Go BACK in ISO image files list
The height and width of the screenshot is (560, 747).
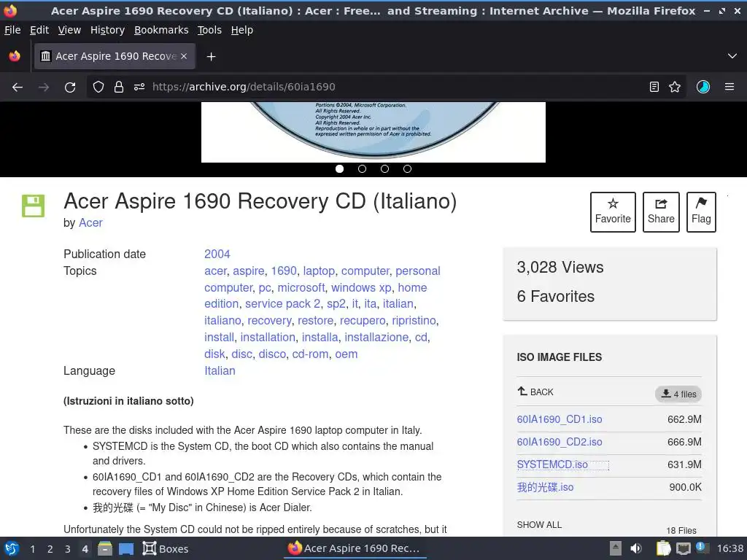[535, 392]
